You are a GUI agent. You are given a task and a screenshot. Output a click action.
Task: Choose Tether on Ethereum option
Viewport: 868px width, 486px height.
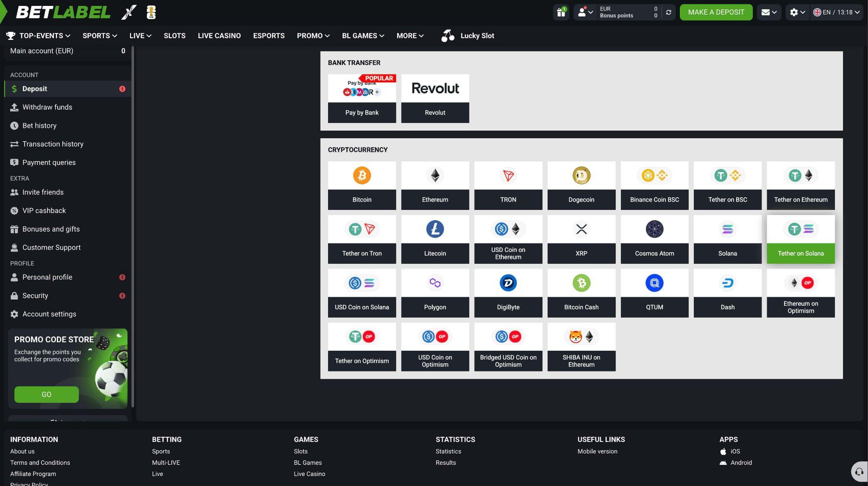[801, 185]
